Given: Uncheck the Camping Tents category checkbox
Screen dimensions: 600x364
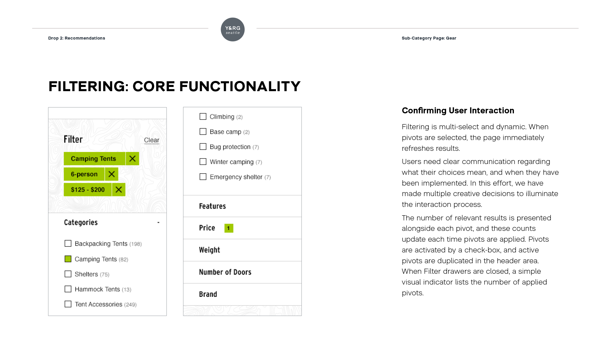Looking at the screenshot, I should [68, 259].
